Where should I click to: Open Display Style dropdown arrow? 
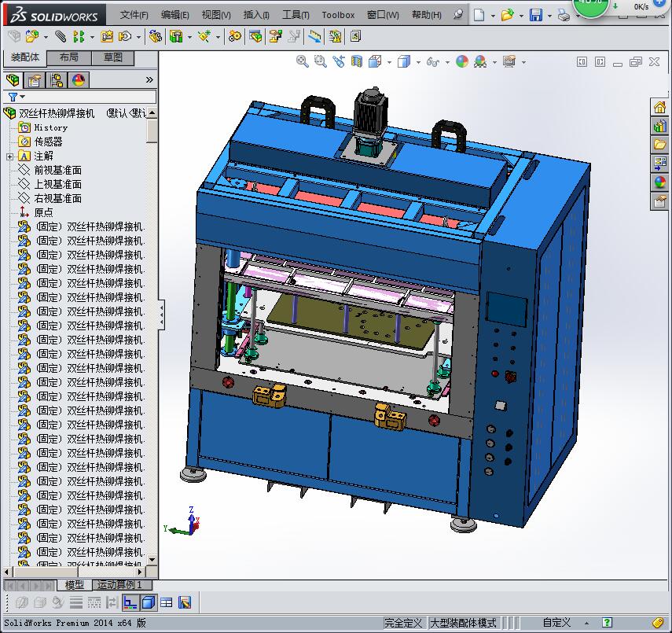[418, 62]
